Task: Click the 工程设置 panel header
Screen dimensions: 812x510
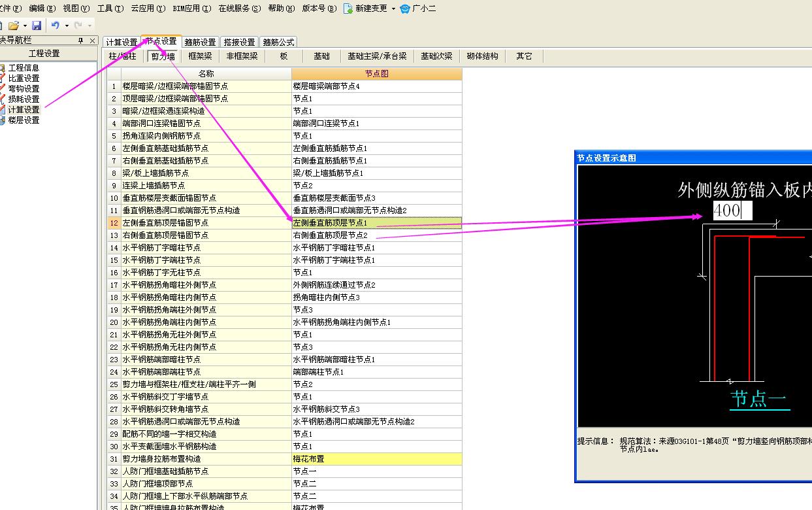Action: tap(44, 54)
